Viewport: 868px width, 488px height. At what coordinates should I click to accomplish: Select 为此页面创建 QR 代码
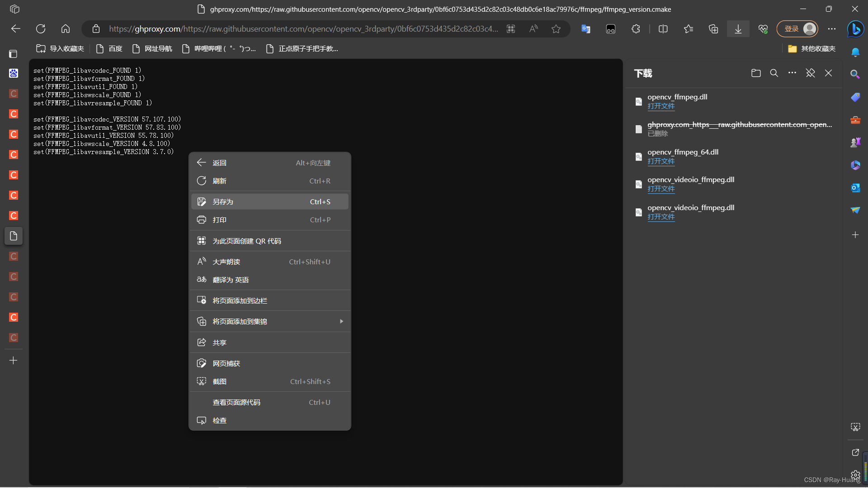(269, 241)
